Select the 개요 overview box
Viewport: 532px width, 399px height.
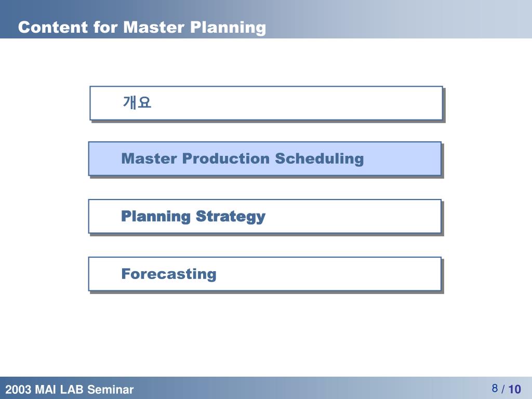[x=266, y=103]
